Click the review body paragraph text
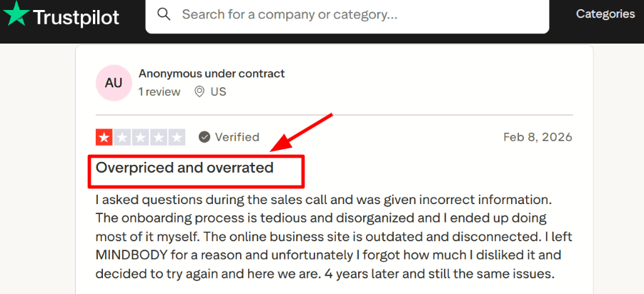The height and width of the screenshot is (294, 644). pyautogui.click(x=333, y=235)
